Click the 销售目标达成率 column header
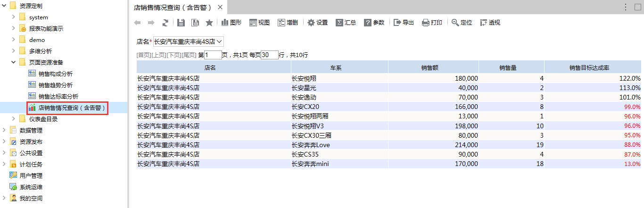The image size is (644, 208). [x=593, y=67]
